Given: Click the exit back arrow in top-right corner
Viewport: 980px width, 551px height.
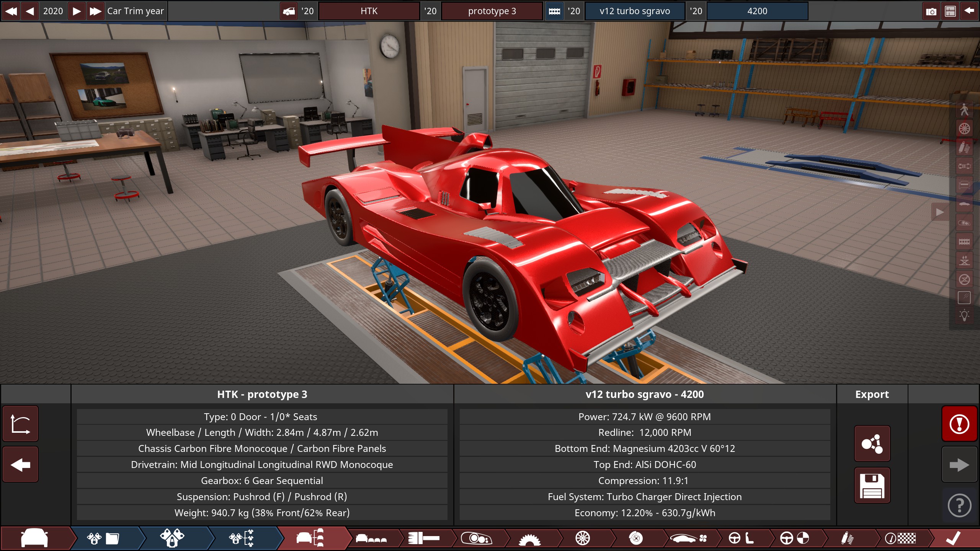Looking at the screenshot, I should [x=969, y=11].
